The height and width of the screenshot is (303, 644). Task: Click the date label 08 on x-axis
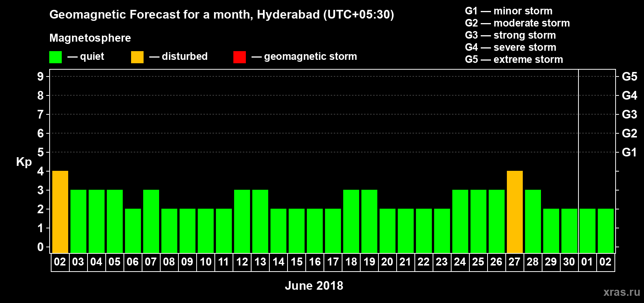click(x=169, y=262)
